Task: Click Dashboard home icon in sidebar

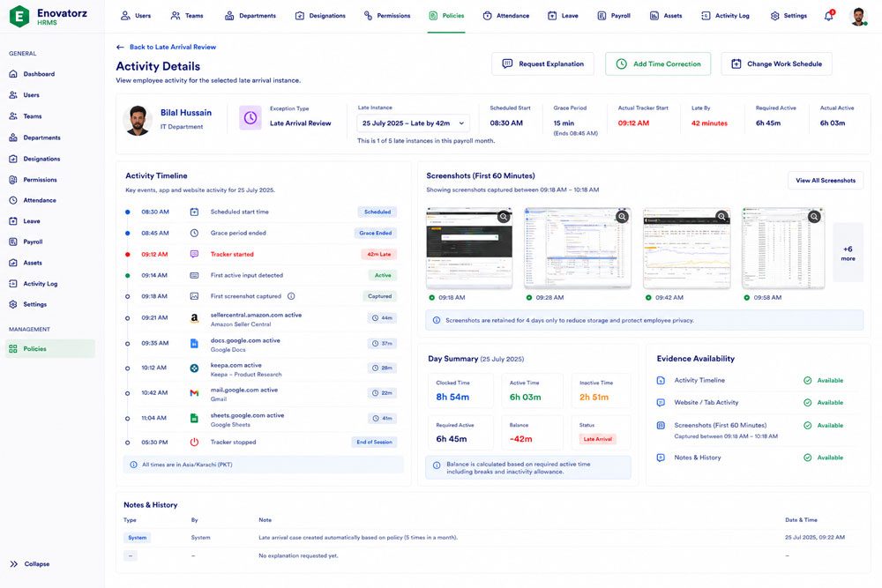Action: coord(13,74)
